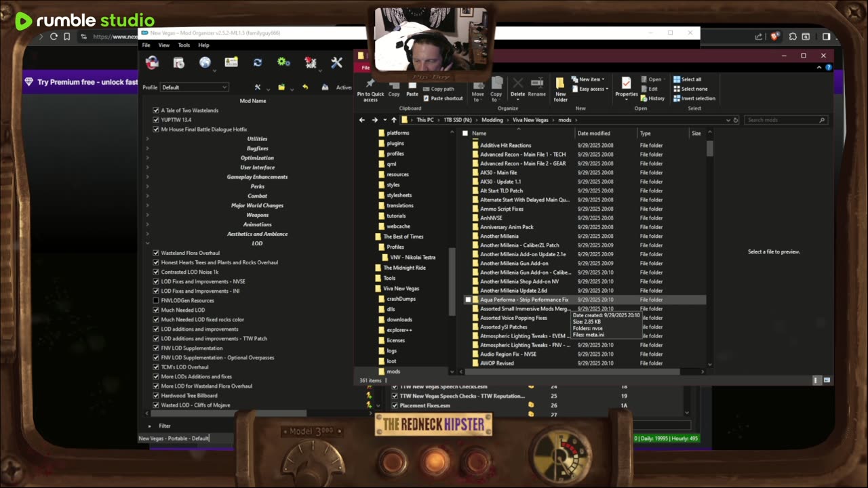Click the Search mods input field
This screenshot has width=868, height=488.
tap(785, 120)
